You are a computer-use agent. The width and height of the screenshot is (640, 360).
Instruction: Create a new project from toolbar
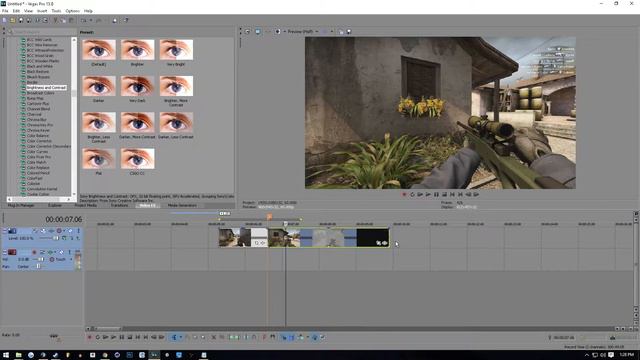pyautogui.click(x=4, y=20)
